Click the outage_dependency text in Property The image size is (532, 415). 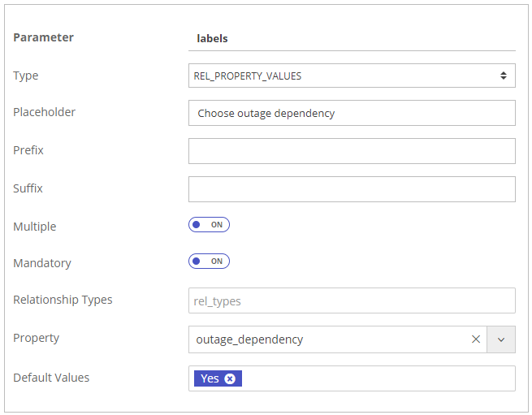point(249,339)
